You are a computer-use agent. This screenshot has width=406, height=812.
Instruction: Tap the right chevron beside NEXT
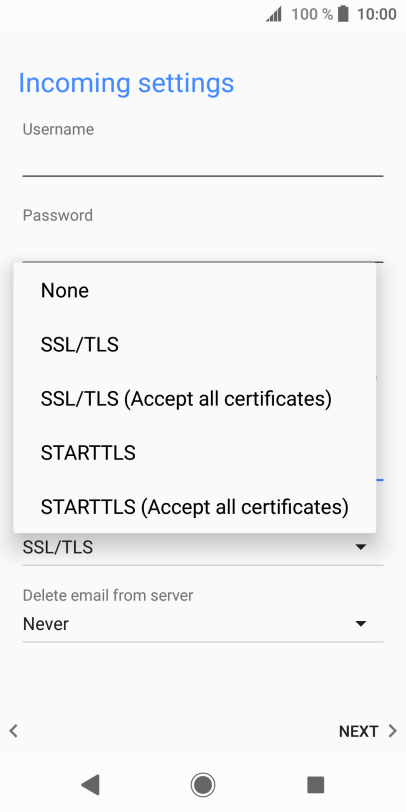[x=393, y=731]
